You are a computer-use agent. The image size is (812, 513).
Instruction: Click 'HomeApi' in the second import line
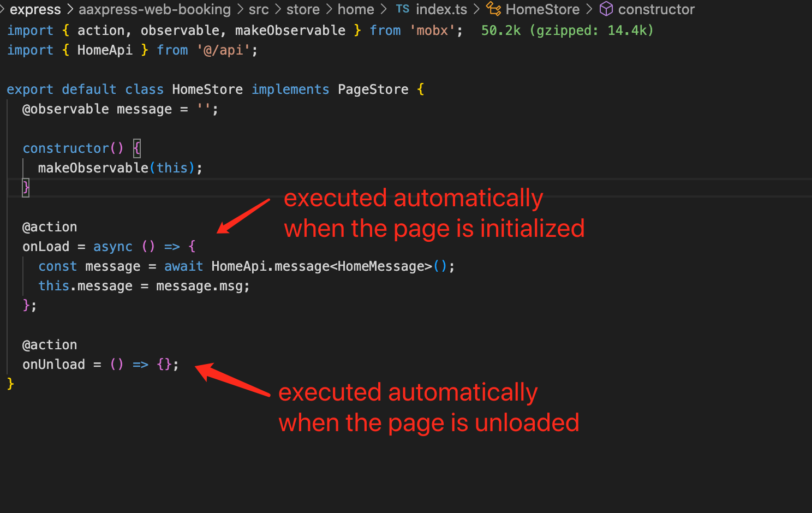pyautogui.click(x=105, y=50)
